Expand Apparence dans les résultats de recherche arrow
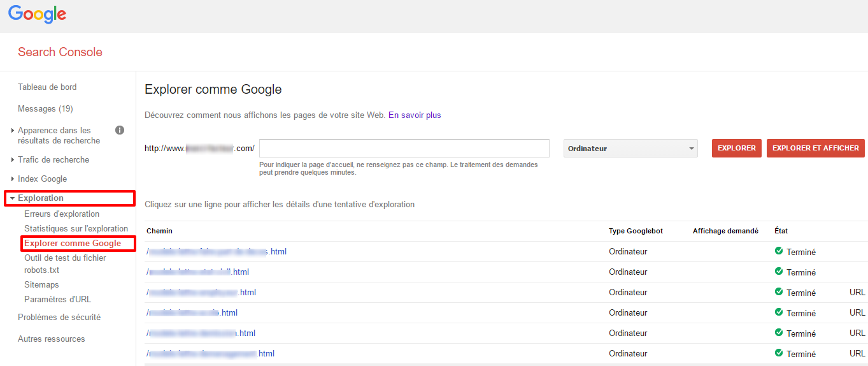868x366 pixels. [12, 131]
